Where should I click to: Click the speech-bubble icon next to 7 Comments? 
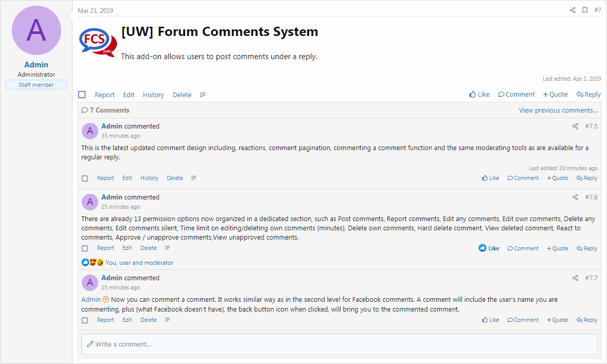click(84, 110)
